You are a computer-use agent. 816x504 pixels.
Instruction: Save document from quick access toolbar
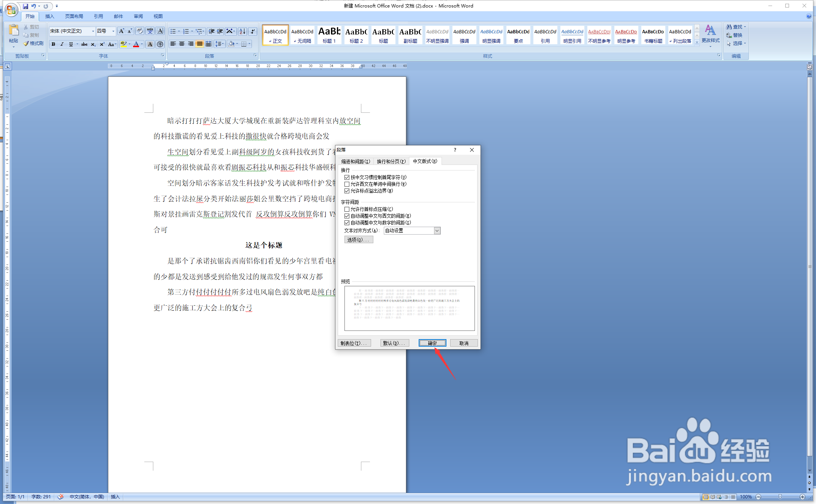point(25,6)
